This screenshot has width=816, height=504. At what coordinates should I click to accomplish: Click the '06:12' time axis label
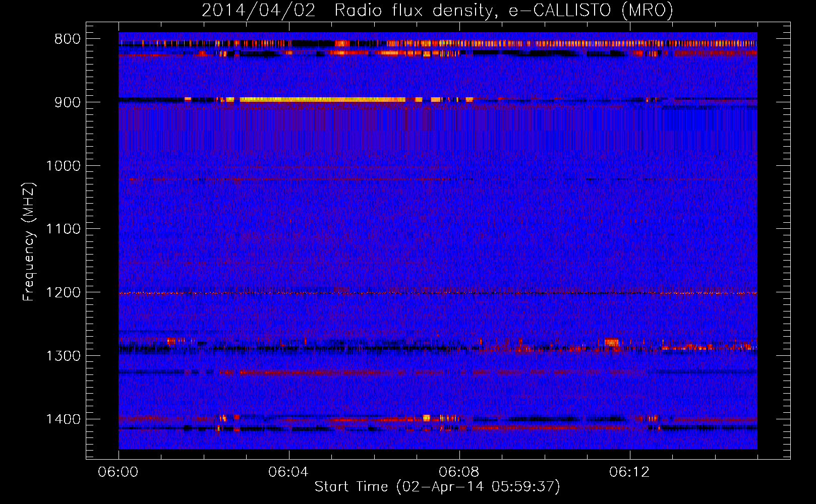(x=629, y=472)
